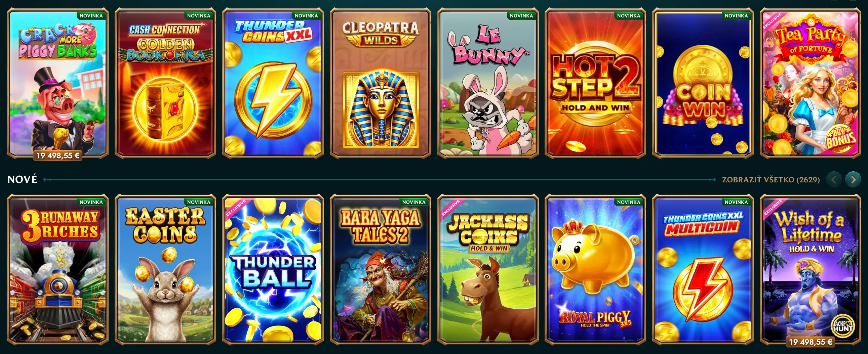868x354 pixels.
Task: Launch Easter Coins slot
Action: point(165,270)
